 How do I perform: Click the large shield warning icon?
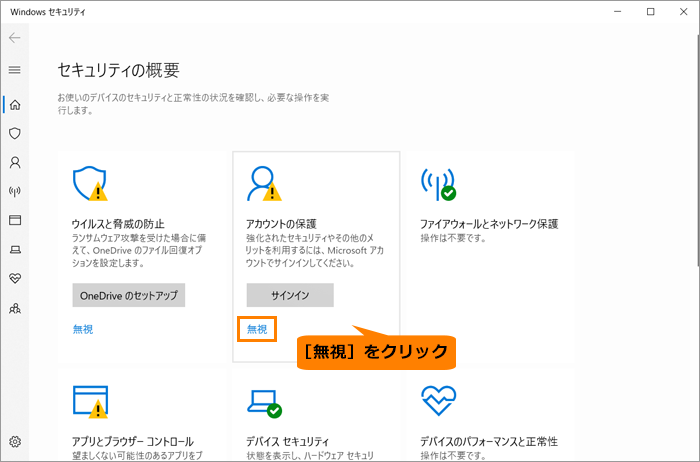tap(90, 183)
